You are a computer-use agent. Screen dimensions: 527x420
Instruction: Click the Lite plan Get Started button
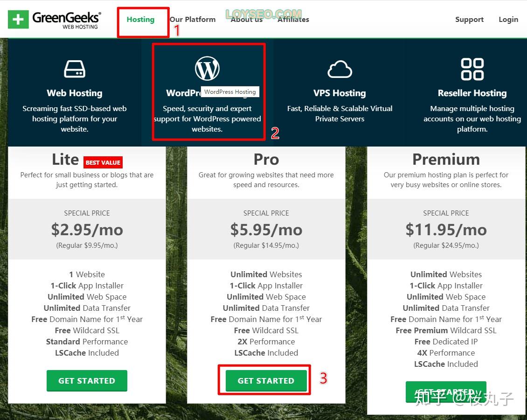[87, 381]
